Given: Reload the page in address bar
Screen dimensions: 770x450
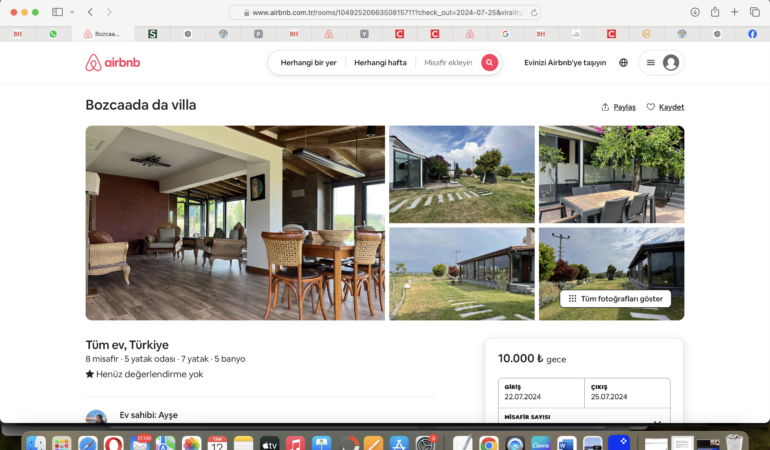Looking at the screenshot, I should coord(534,12).
